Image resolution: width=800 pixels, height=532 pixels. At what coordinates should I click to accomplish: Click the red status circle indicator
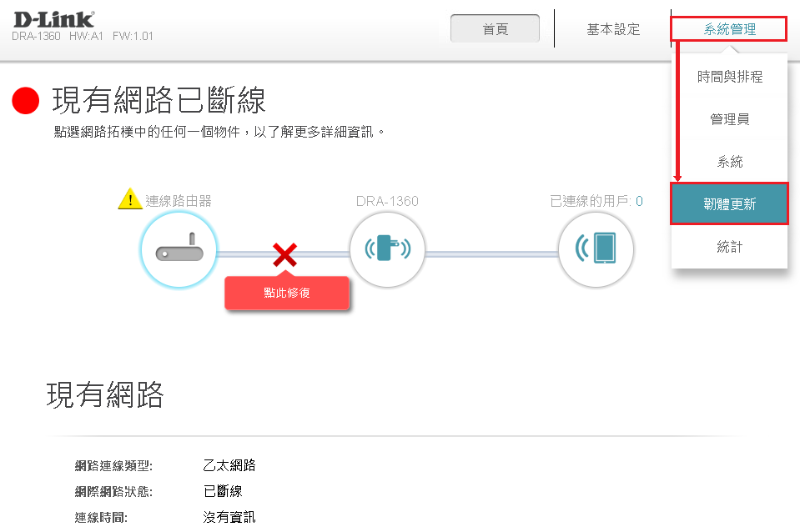pyautogui.click(x=26, y=101)
